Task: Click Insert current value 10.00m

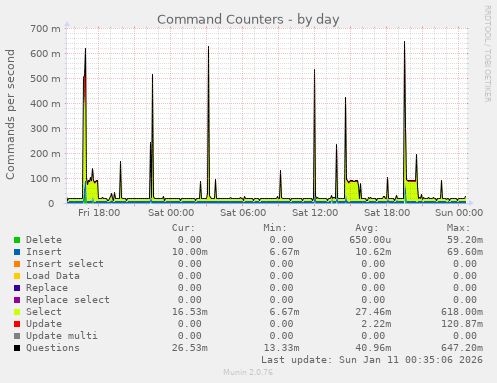Action: point(190,252)
